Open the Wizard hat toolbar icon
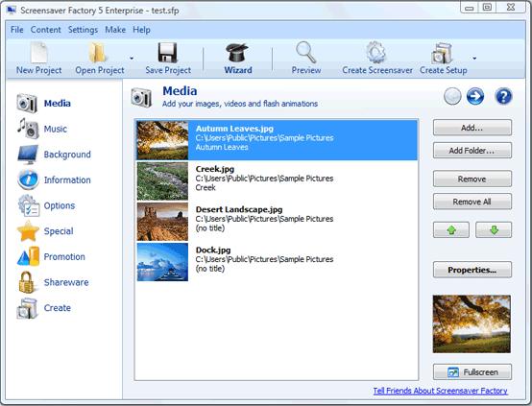Viewport: 532px width, 406px height. pos(237,53)
